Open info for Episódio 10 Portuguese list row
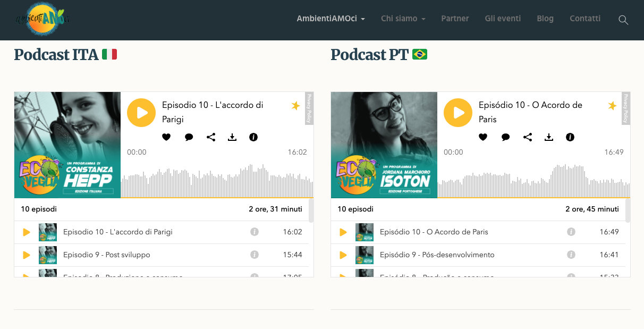Image resolution: width=644 pixels, height=329 pixels. click(x=571, y=232)
